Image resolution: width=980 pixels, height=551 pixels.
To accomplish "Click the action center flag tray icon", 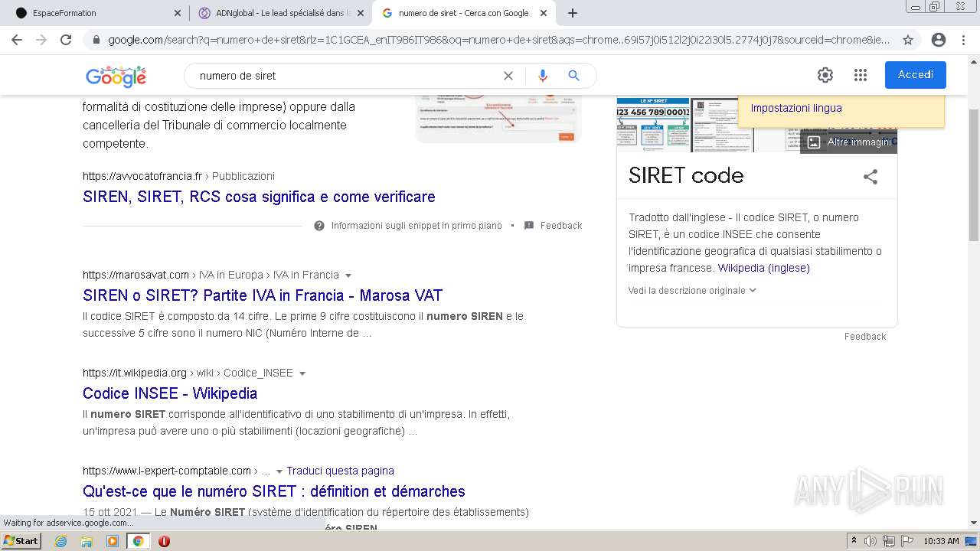I will pos(907,541).
